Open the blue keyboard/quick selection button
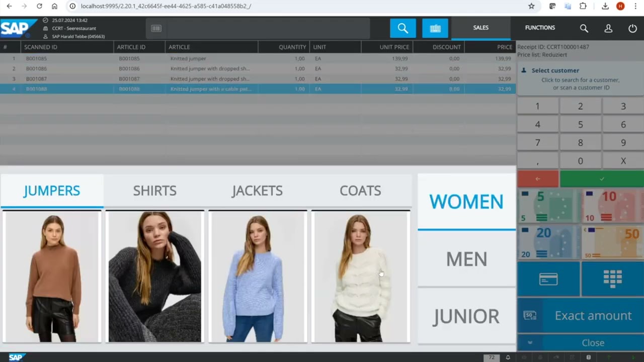Viewport: 644px width, 362px height. [435, 28]
